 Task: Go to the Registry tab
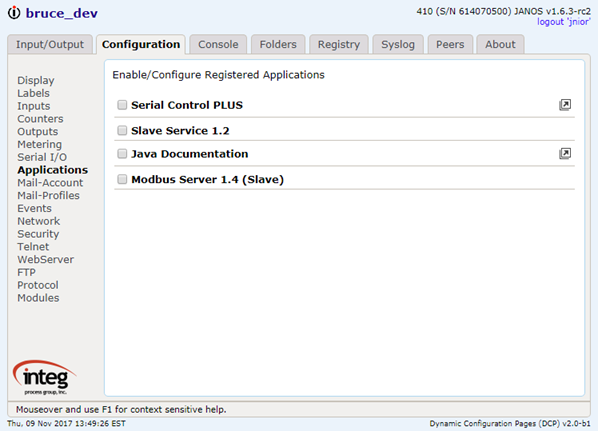pos(339,45)
